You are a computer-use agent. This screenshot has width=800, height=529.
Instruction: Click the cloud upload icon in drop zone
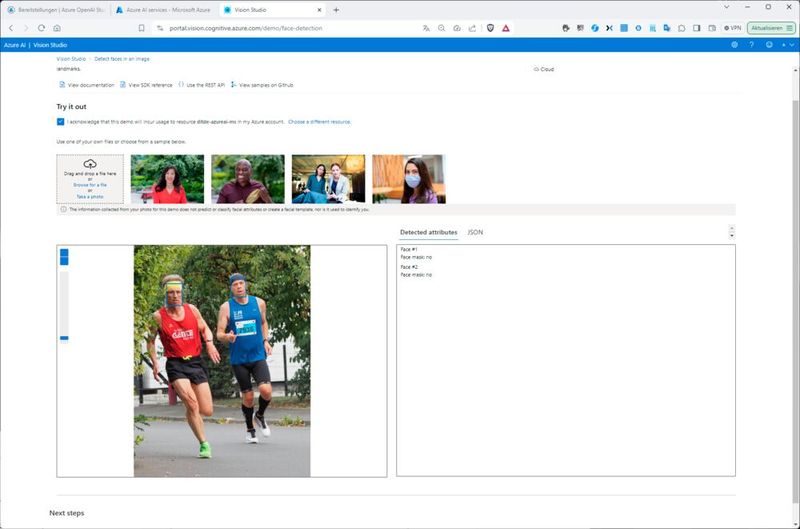pyautogui.click(x=90, y=164)
